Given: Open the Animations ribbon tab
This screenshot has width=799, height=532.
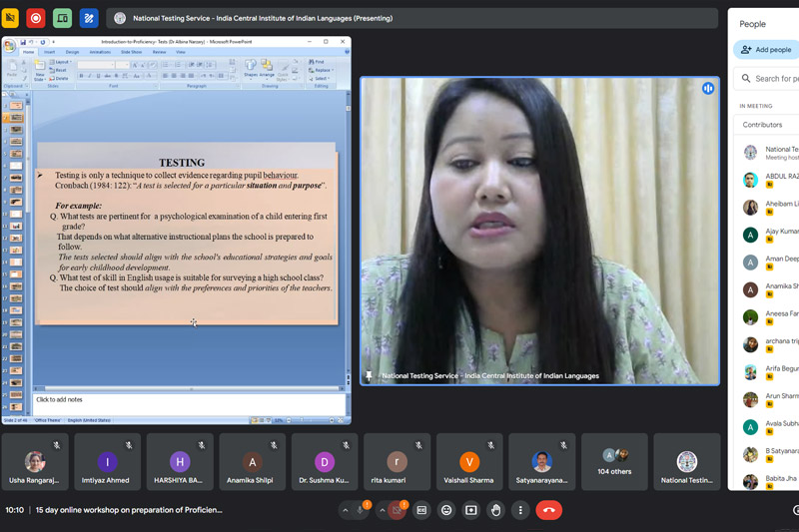Looking at the screenshot, I should [x=100, y=52].
